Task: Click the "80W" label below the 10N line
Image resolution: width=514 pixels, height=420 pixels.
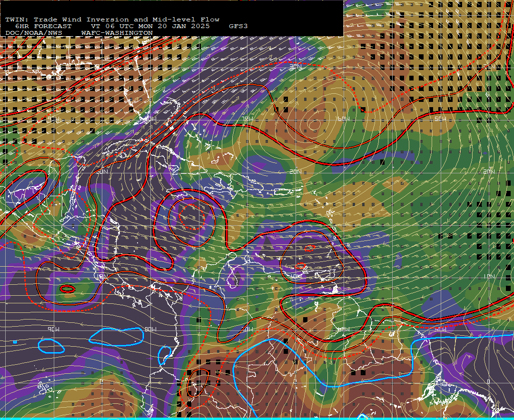Action: (x=151, y=329)
